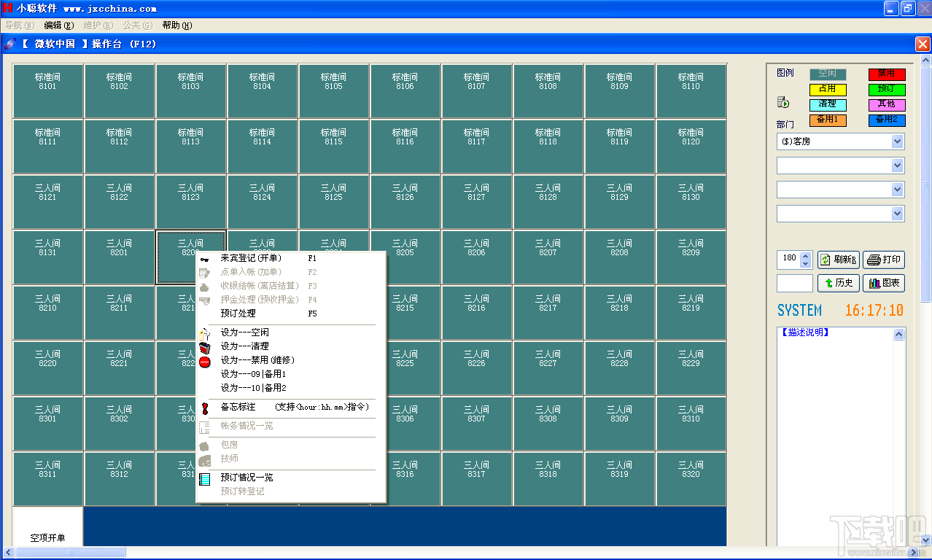932x560 pixels.
Task: Select room tile 标准间 8118
Action: [548, 147]
